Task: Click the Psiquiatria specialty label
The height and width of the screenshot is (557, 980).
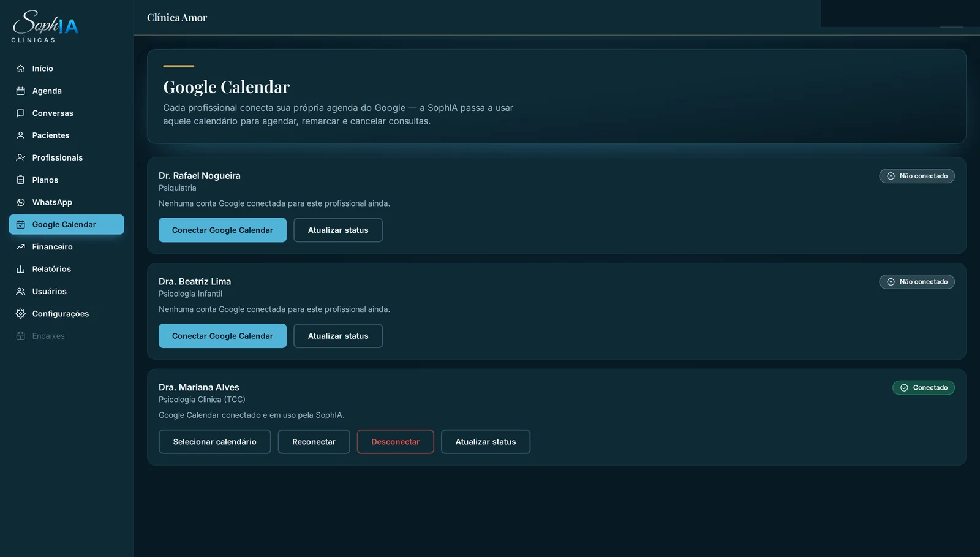Action: pyautogui.click(x=178, y=188)
